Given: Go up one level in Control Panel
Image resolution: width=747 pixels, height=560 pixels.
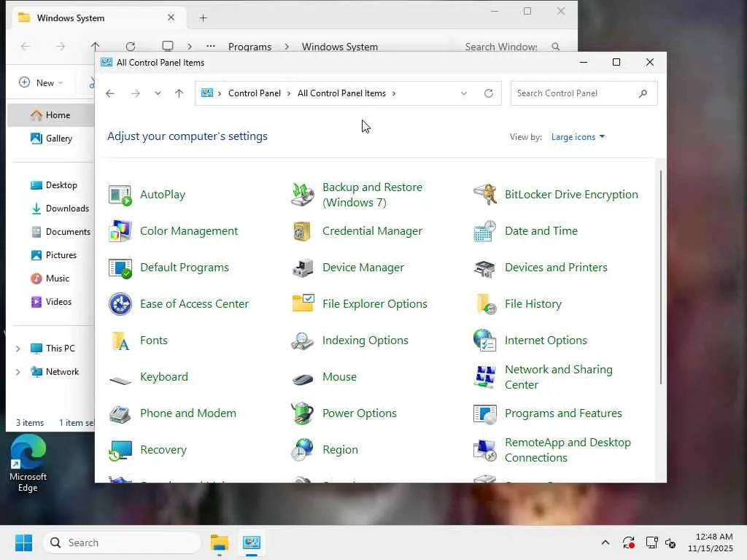Looking at the screenshot, I should tap(179, 93).
